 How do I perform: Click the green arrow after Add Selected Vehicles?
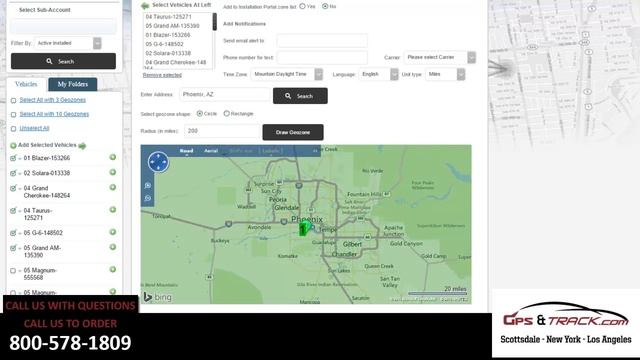[82, 146]
